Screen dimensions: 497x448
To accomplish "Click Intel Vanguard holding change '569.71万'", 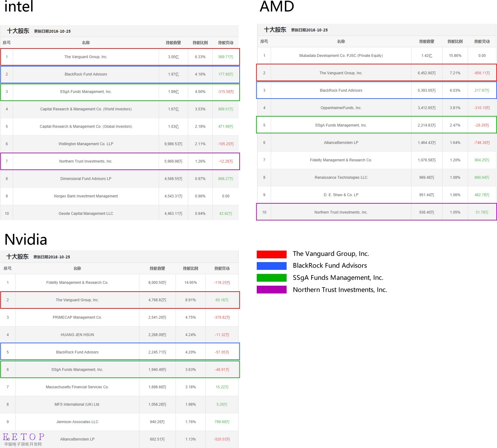I will (226, 57).
